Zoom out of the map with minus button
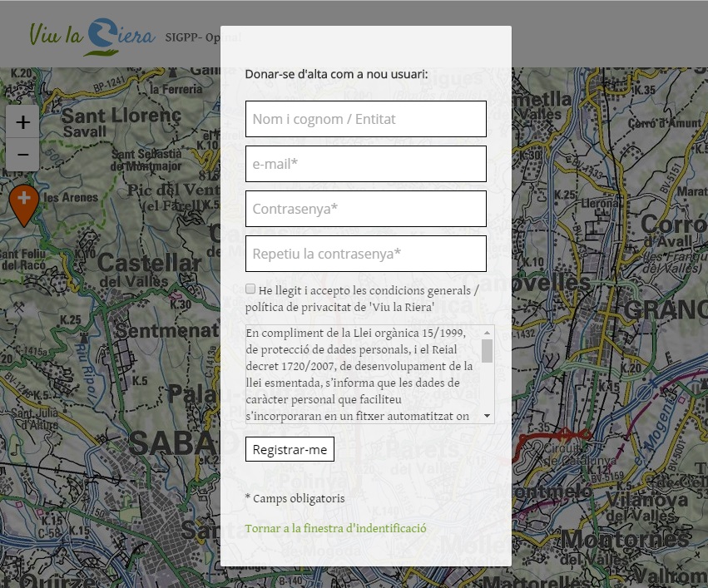Viewport: 708px width, 588px height. (x=22, y=155)
